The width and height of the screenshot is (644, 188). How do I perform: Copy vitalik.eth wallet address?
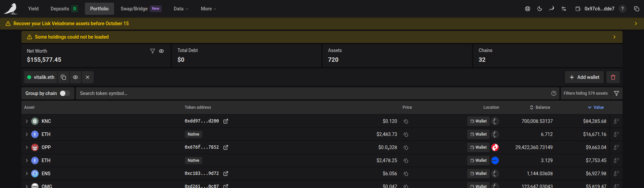(63, 77)
